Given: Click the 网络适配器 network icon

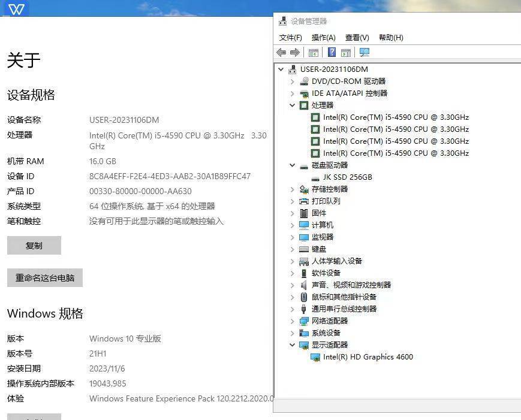Looking at the screenshot, I should pos(304,321).
